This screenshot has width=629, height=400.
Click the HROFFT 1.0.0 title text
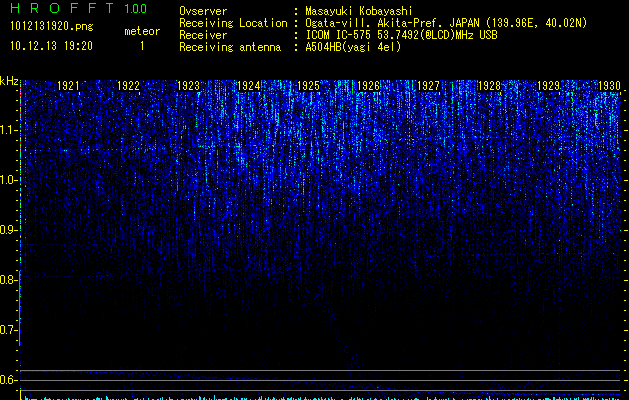[79, 8]
